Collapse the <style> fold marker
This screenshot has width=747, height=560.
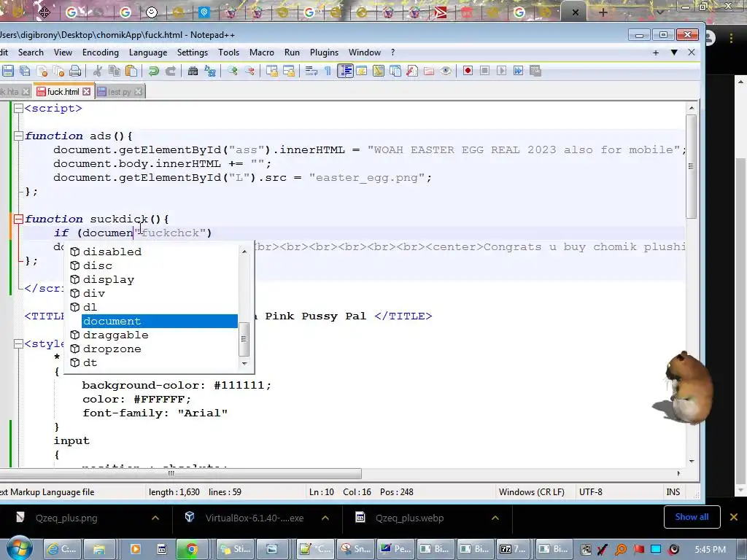click(x=18, y=344)
